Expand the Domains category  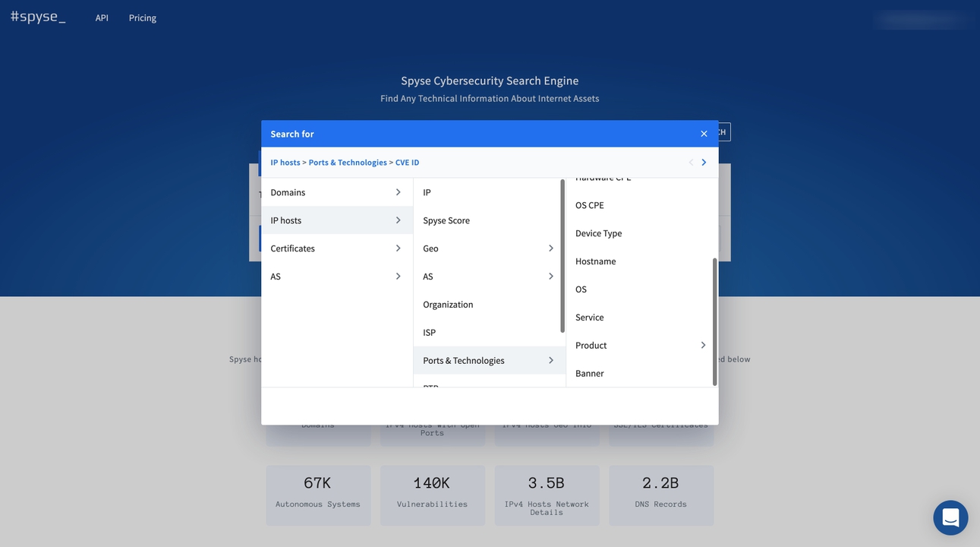pos(398,192)
